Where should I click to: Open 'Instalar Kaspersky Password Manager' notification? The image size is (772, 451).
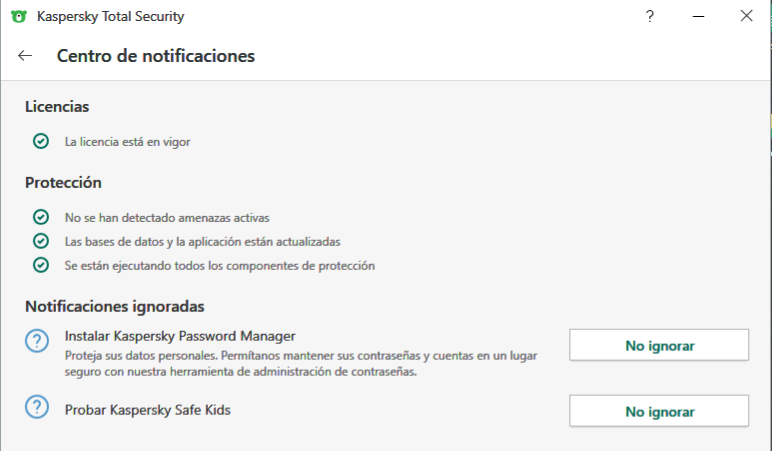(x=180, y=335)
